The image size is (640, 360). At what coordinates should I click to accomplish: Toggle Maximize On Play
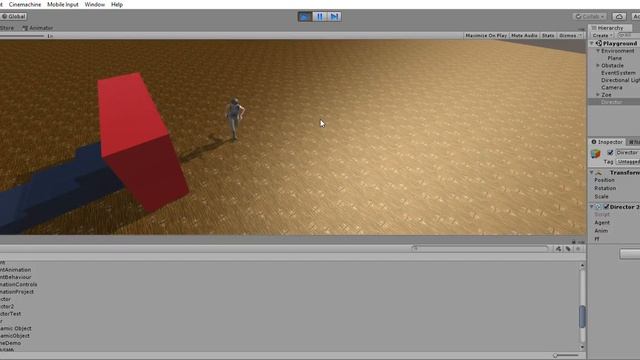click(486, 36)
